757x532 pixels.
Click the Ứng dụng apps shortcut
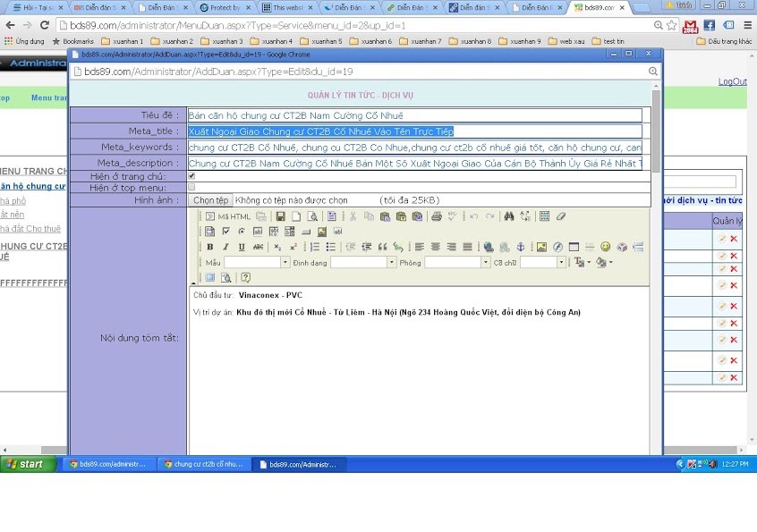pos(24,41)
